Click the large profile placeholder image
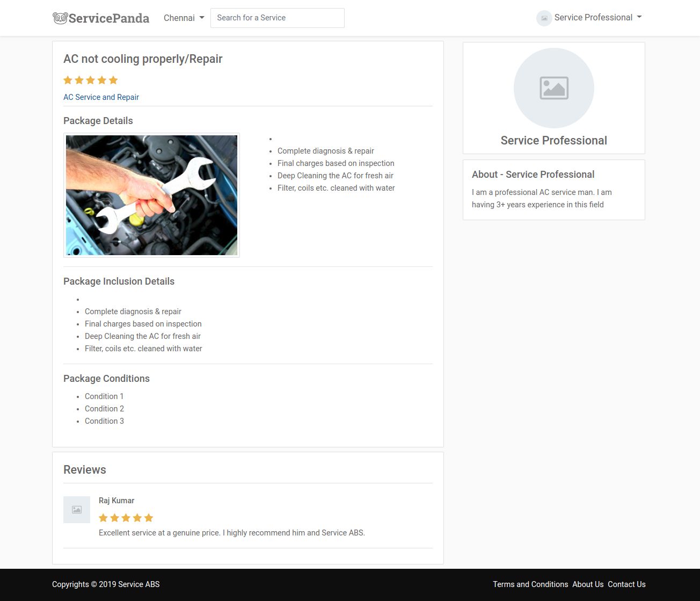The height and width of the screenshot is (601, 700). (x=554, y=88)
